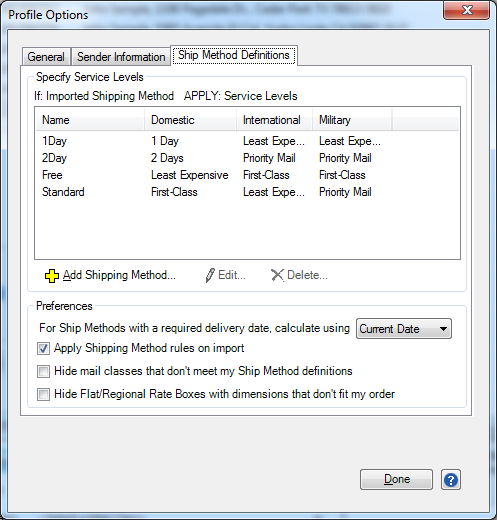Enable Hide mail classes checkbox

43,371
